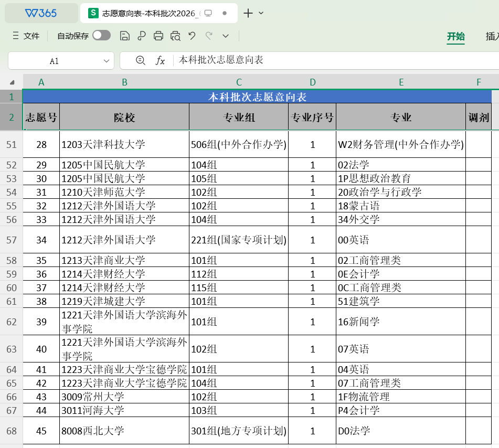
Task: Click the Redo arrow icon
Action: pyautogui.click(x=209, y=36)
